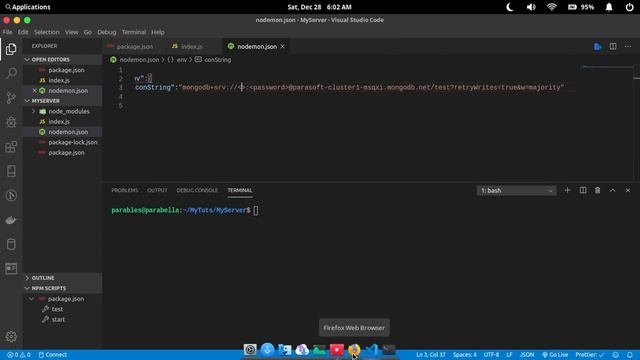
Task: Open editor More Actions ellipsis menu
Action: (x=628, y=47)
